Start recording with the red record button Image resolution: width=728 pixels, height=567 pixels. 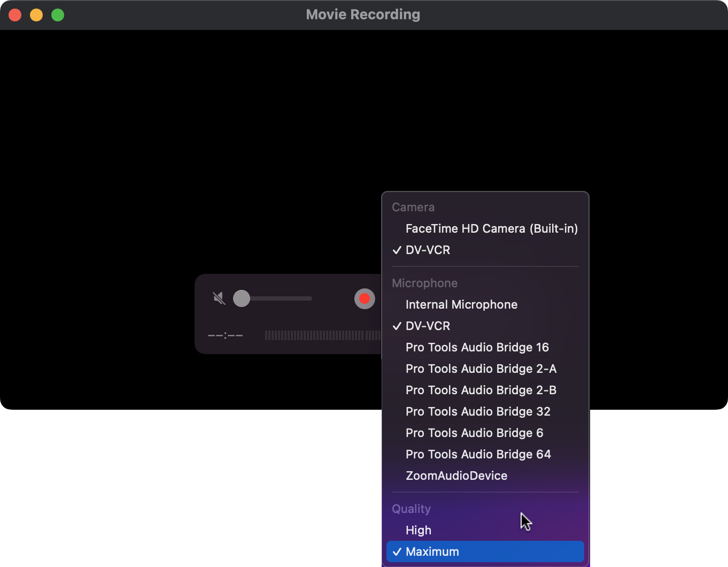(x=365, y=298)
